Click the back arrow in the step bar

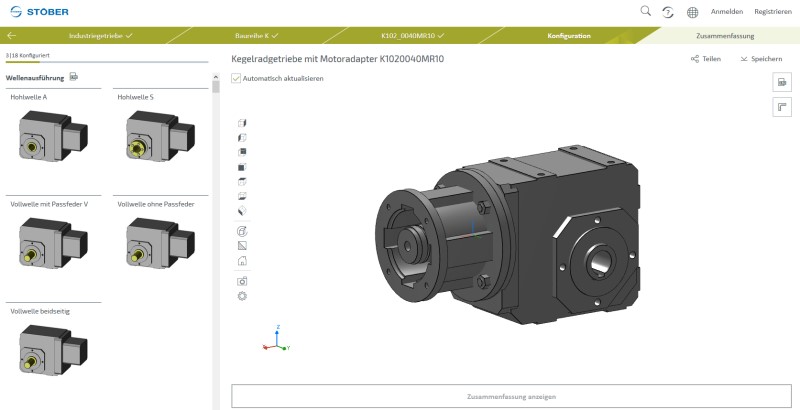(11, 36)
